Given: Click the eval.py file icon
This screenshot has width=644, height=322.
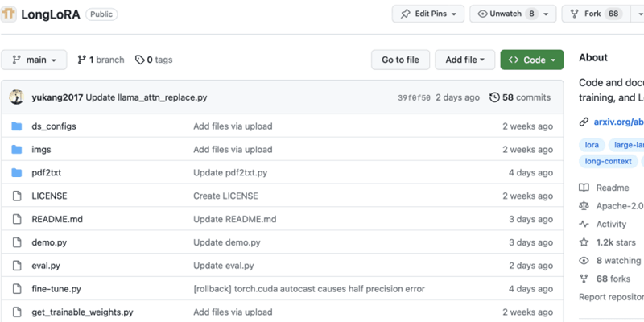Looking at the screenshot, I should (16, 266).
